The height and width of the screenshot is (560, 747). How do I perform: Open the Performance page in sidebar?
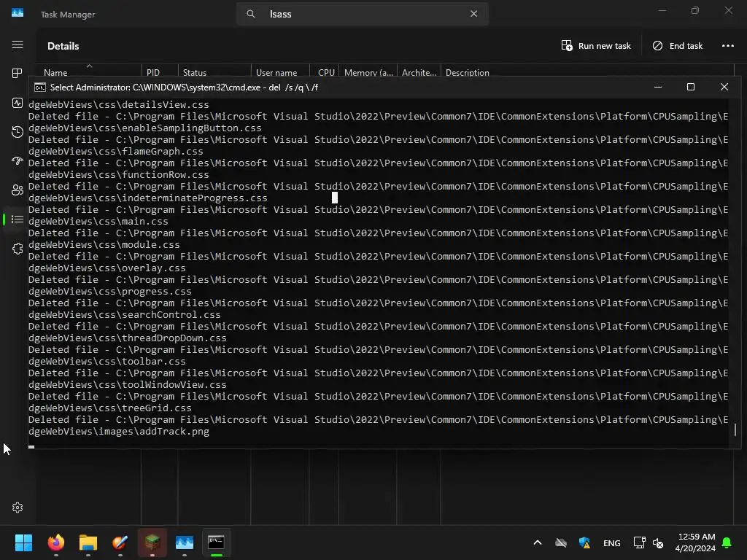pos(18,103)
